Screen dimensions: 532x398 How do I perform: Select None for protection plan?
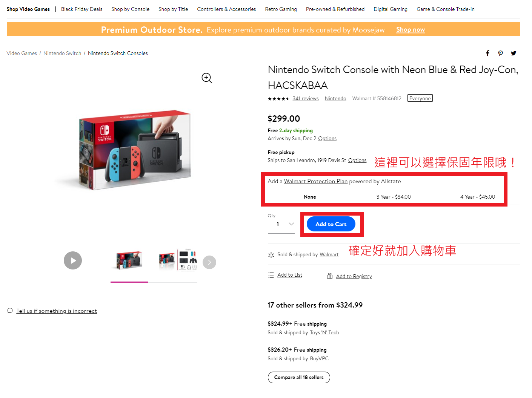[x=310, y=197]
